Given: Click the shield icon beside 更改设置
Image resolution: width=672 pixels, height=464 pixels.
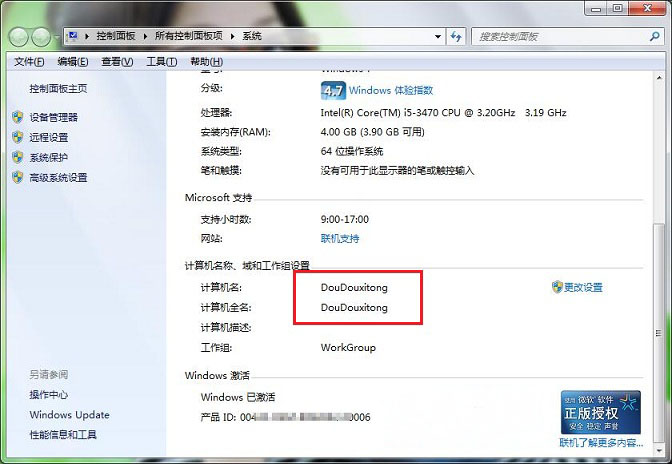Looking at the screenshot, I should pyautogui.click(x=557, y=287).
